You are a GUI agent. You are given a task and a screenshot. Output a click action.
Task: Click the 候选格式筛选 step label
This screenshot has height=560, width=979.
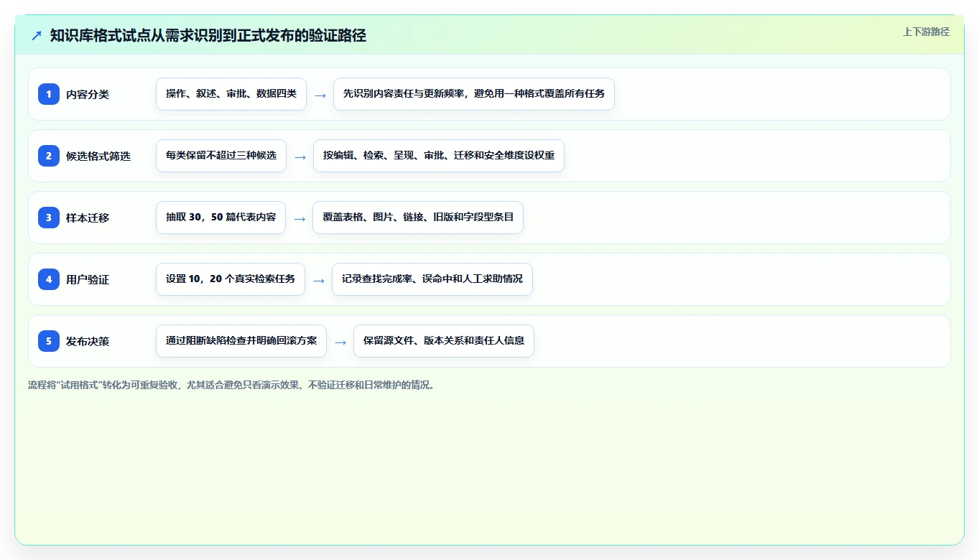(98, 156)
